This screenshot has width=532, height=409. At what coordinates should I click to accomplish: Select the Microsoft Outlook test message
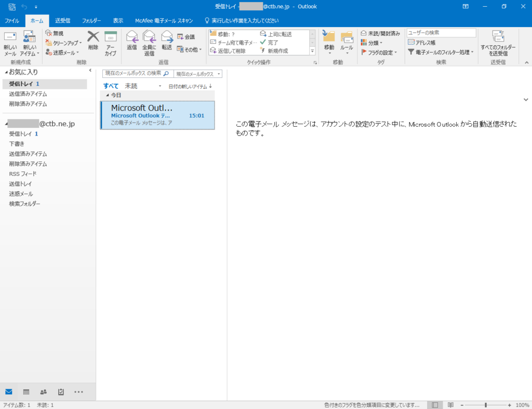click(x=157, y=115)
